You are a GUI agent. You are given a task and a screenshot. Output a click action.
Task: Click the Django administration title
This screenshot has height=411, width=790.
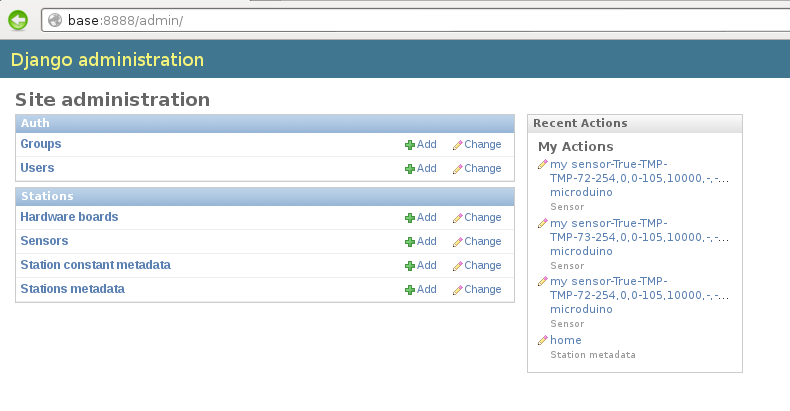[107, 59]
